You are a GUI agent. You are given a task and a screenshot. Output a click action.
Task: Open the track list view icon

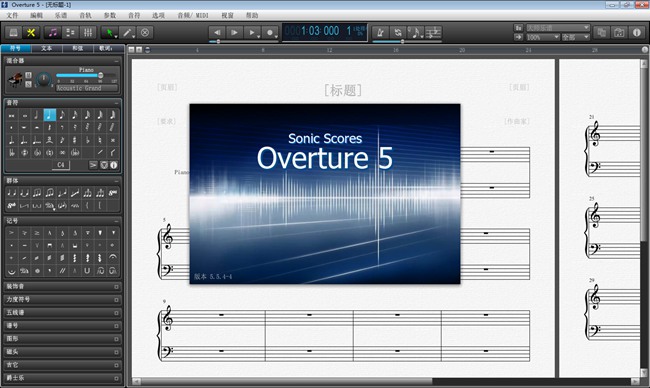tap(70, 32)
